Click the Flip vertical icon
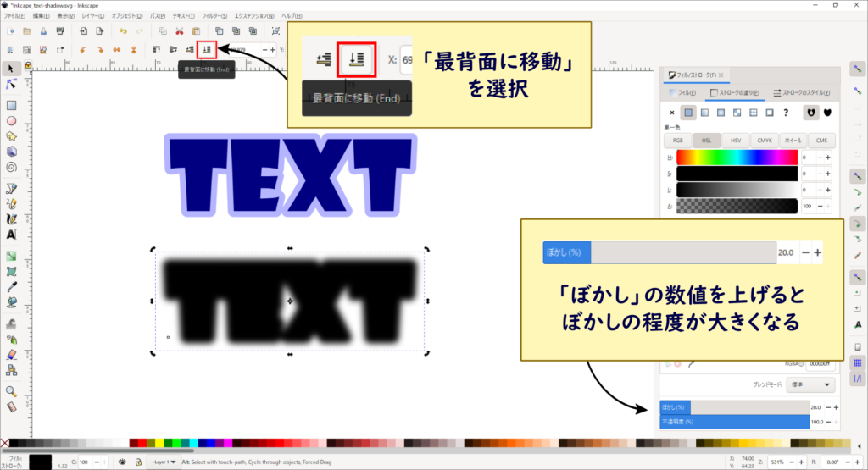 click(x=133, y=50)
